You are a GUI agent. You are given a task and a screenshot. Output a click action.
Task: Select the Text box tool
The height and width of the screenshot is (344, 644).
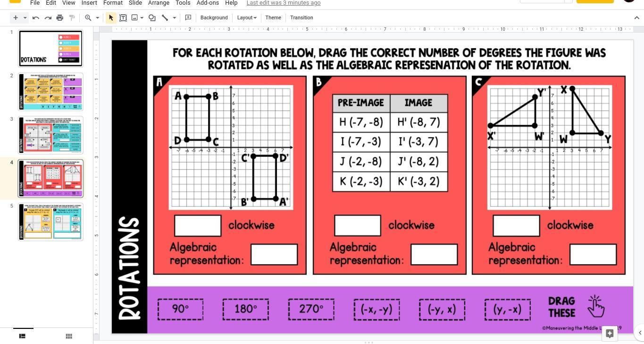coord(123,17)
